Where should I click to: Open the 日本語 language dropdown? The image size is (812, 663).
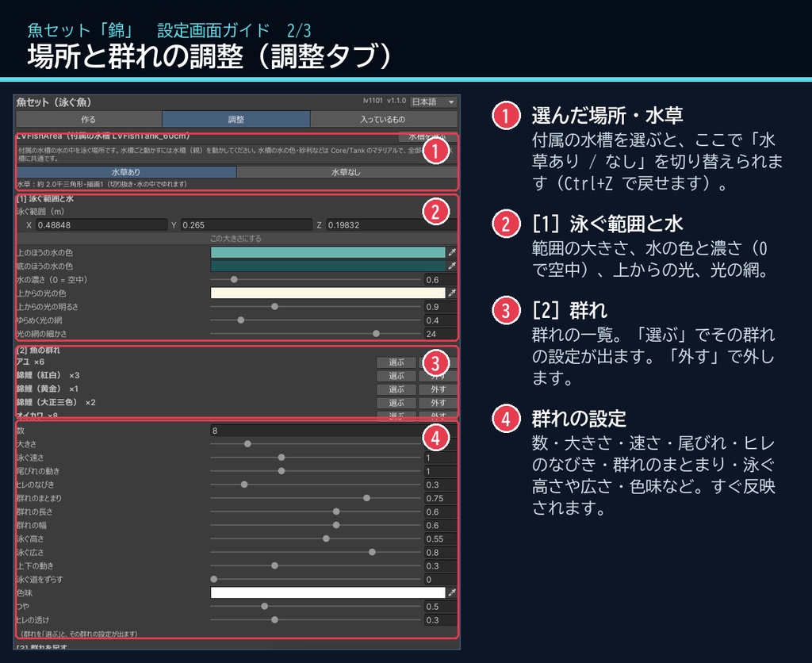coord(433,102)
